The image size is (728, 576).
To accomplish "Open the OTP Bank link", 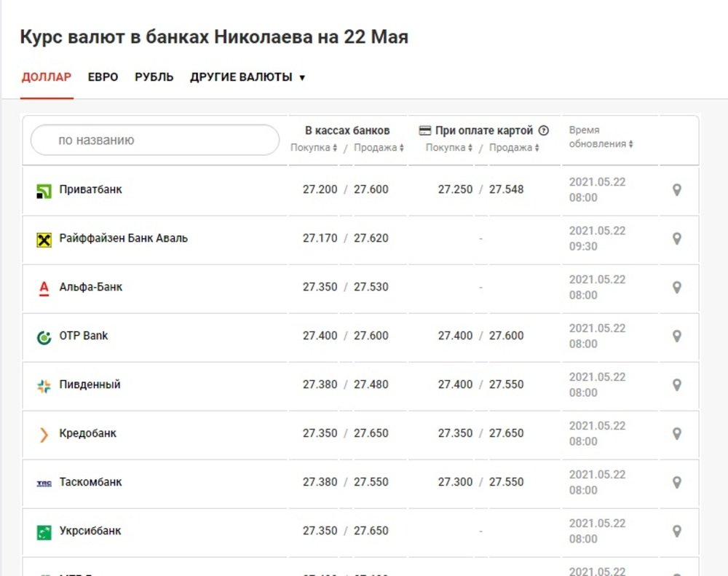I will (x=84, y=336).
